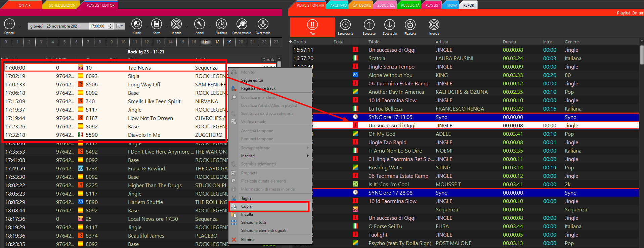Click the Titolo column header in on-air playlist
The width and height of the screenshot is (644, 248).
point(374,42)
